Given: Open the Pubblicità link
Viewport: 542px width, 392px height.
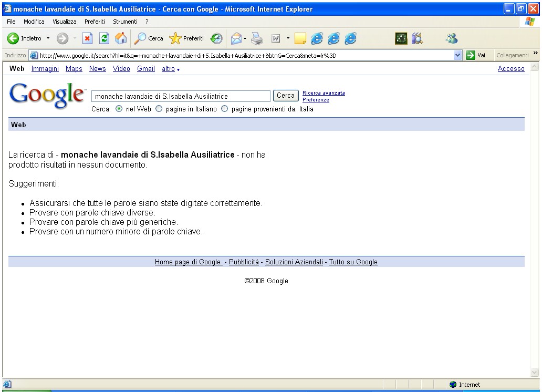Looking at the screenshot, I should [x=244, y=262].
